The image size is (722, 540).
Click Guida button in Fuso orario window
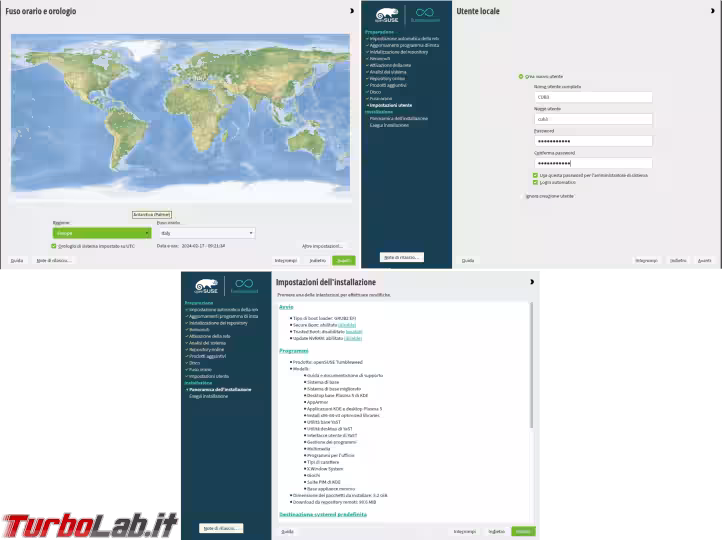[x=17, y=261]
